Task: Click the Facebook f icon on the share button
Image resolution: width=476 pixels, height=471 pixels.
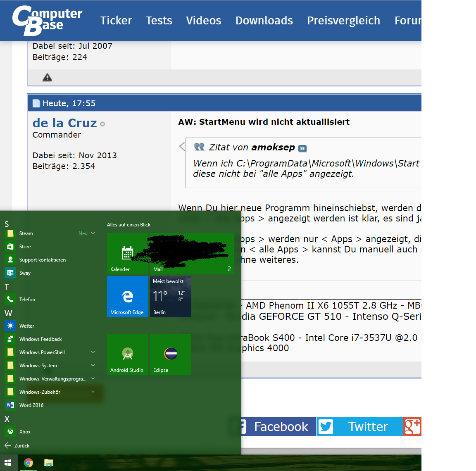Action: (243, 426)
